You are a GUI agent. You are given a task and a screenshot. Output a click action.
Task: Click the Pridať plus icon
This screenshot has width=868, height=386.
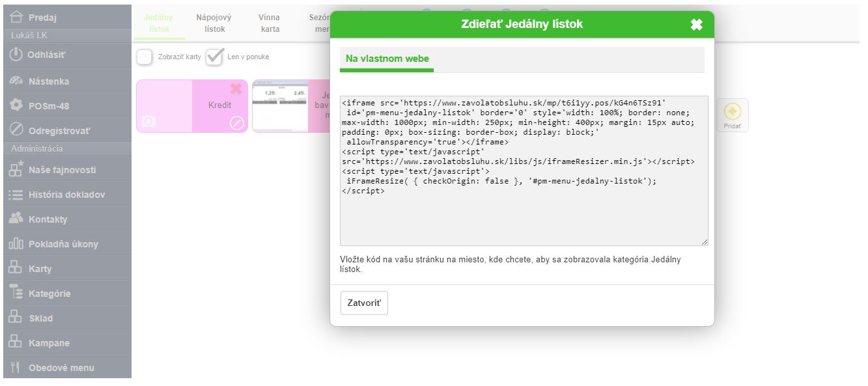pyautogui.click(x=733, y=112)
